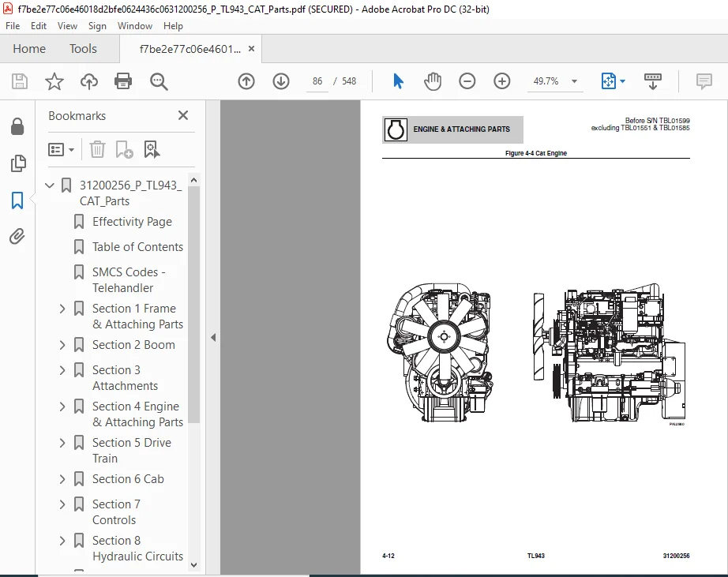The height and width of the screenshot is (577, 728).
Task: Jump to Table of Contents bookmark
Action: click(x=137, y=247)
